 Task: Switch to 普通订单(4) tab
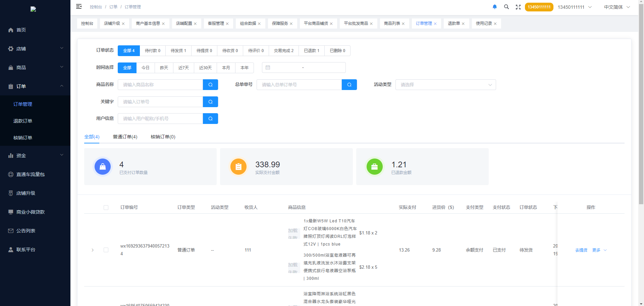pyautogui.click(x=125, y=137)
